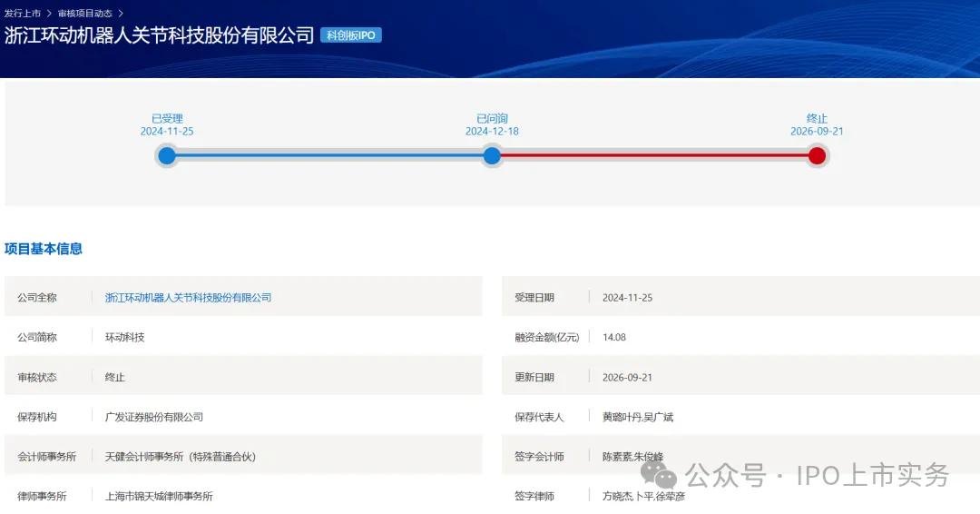Click the 公司简称 field label
The height and width of the screenshot is (514, 980).
point(37,337)
